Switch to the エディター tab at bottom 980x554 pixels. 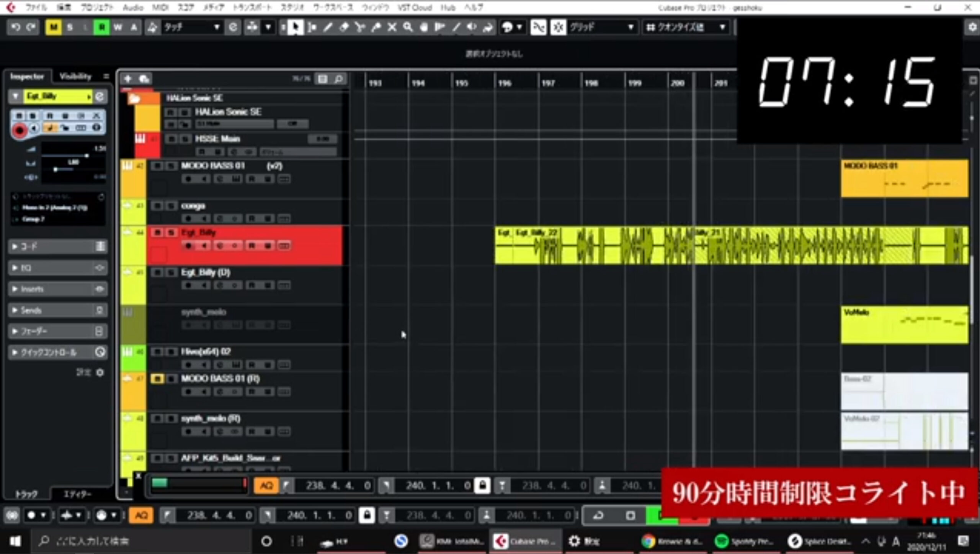[77, 494]
